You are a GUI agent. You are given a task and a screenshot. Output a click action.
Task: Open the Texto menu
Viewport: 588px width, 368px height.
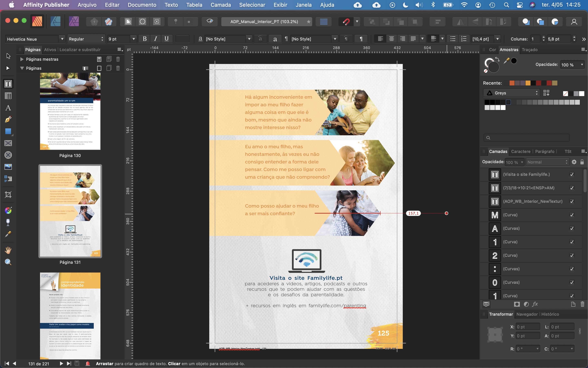(171, 5)
